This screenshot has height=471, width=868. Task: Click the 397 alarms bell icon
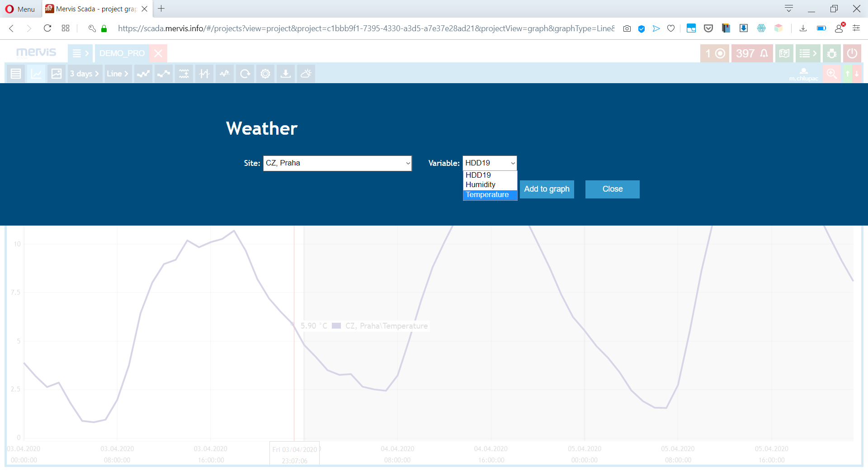click(752, 53)
